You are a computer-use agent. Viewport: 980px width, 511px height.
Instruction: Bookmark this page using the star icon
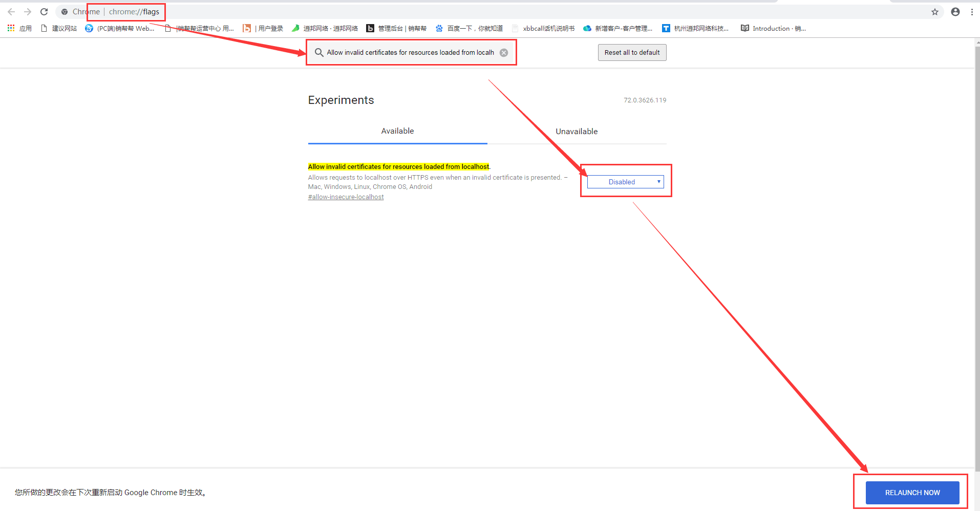(934, 12)
